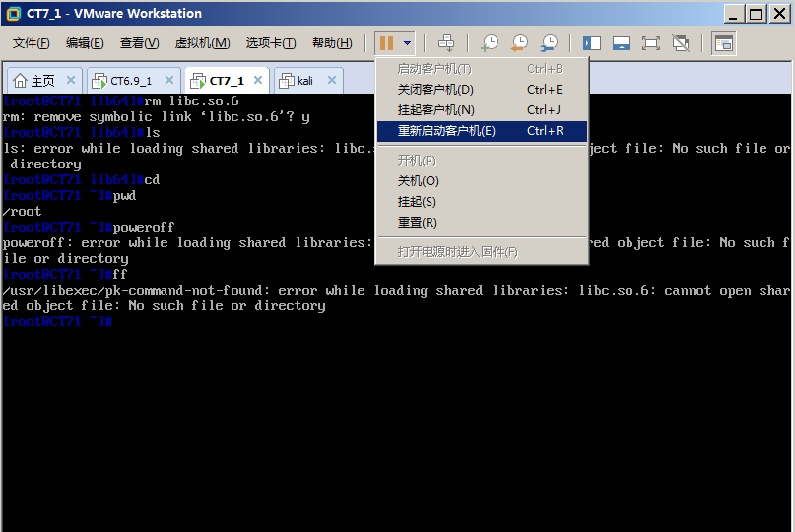Click the VM icon on CT6.9_1 tab
The height and width of the screenshot is (532, 795).
point(99,81)
